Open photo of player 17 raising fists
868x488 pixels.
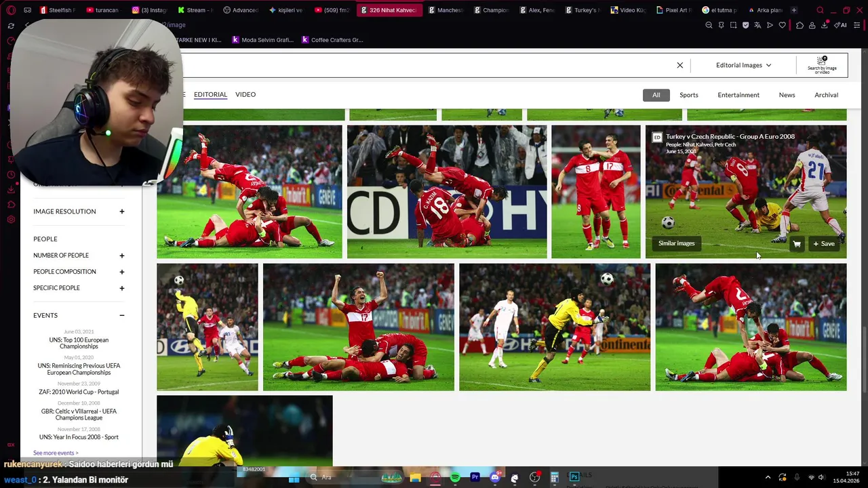[x=358, y=327]
